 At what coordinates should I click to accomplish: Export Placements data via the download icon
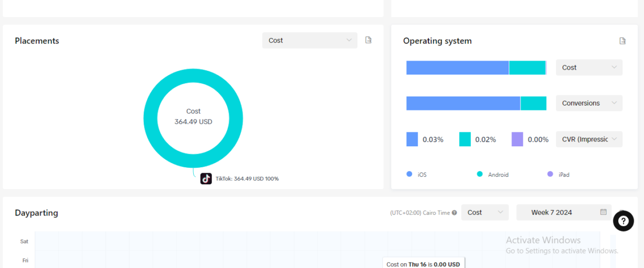[x=368, y=40]
